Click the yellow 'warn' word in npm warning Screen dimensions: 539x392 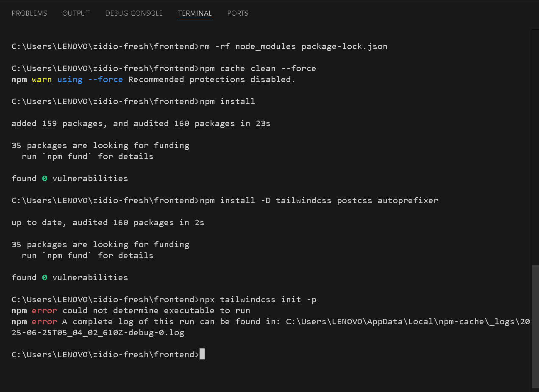42,80
